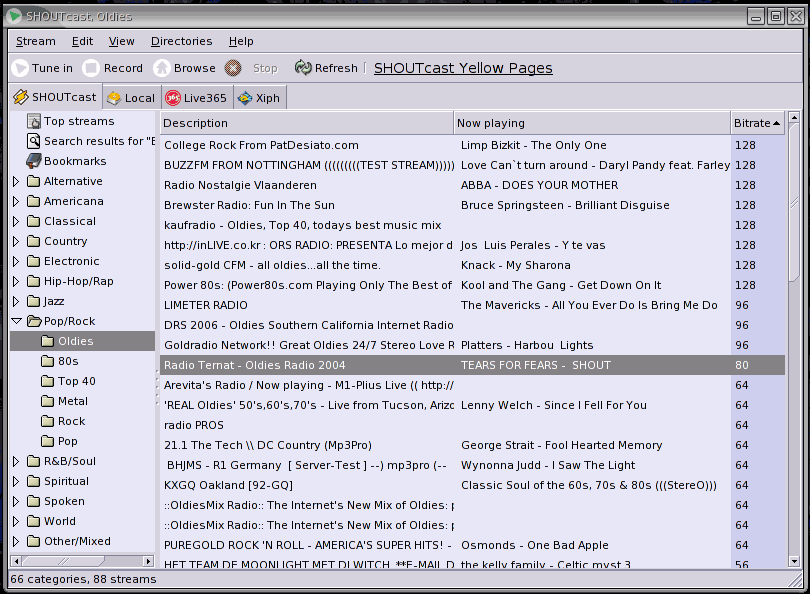Click the Tune in play icon
The width and height of the screenshot is (810, 594).
pos(20,68)
